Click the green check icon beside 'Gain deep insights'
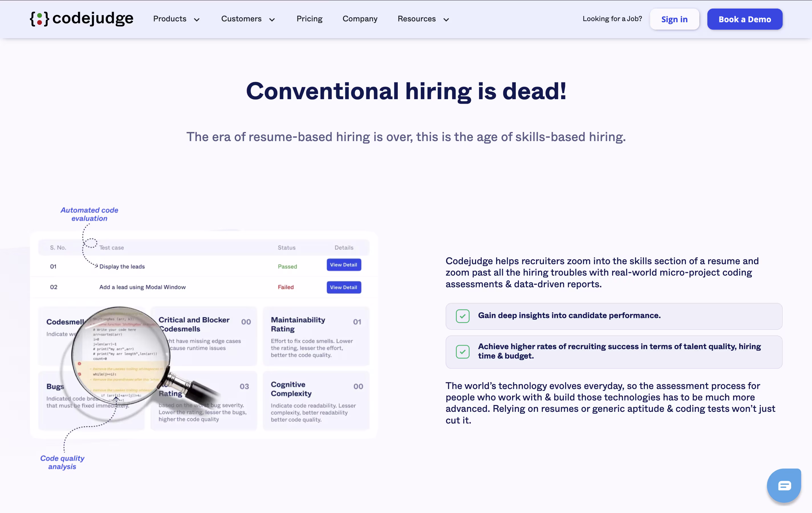 [462, 316]
